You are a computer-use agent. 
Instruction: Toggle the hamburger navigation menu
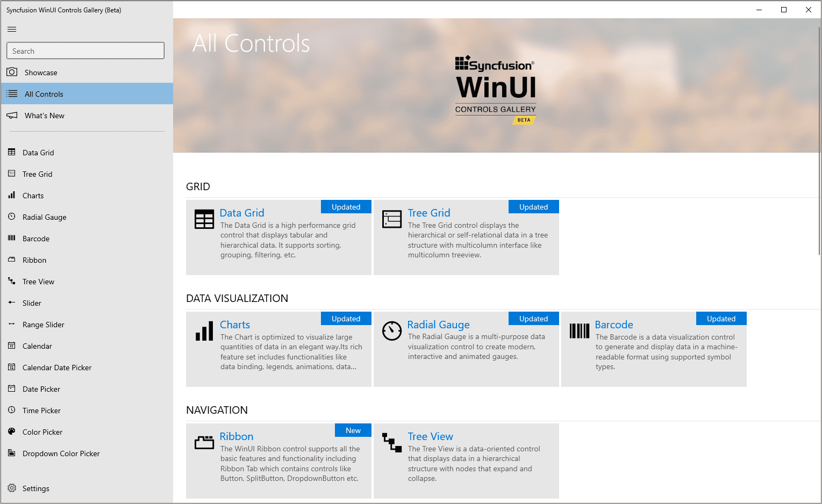click(12, 29)
